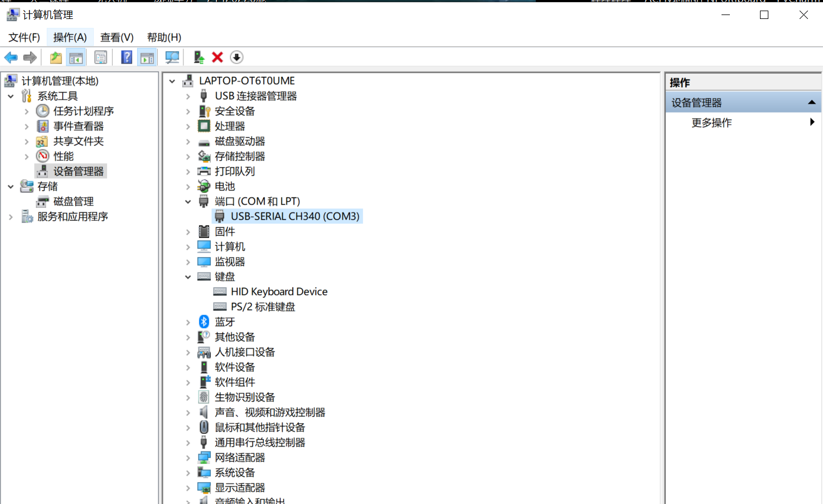The height and width of the screenshot is (504, 823).
Task: Collapse the 键盘 category
Action: [x=188, y=277]
